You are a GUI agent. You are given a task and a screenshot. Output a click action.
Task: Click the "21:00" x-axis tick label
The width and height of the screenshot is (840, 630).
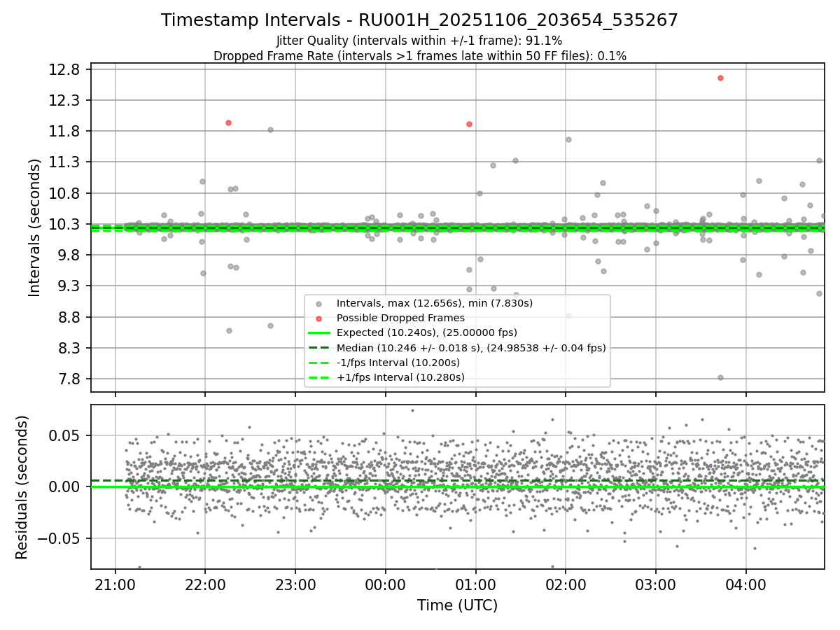pos(115,584)
